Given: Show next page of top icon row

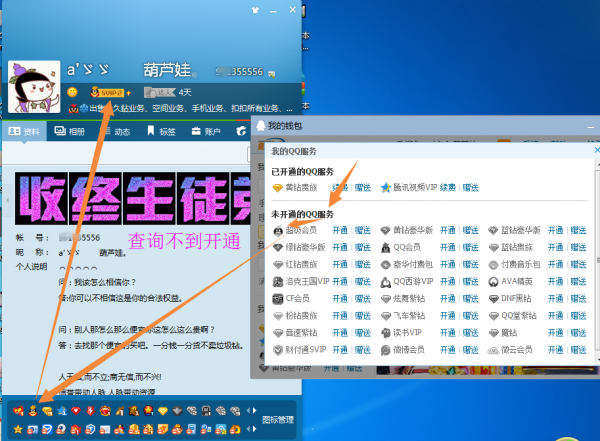Looking at the screenshot, I should [x=255, y=410].
